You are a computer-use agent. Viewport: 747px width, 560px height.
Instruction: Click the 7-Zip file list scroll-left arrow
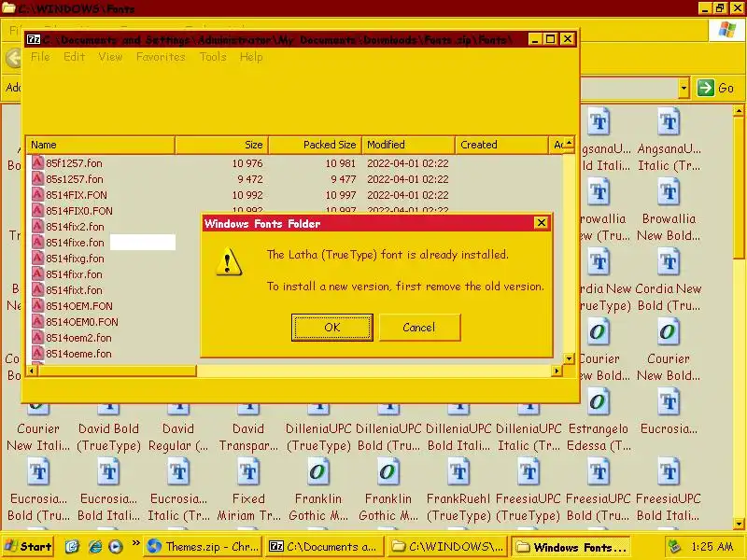click(32, 371)
